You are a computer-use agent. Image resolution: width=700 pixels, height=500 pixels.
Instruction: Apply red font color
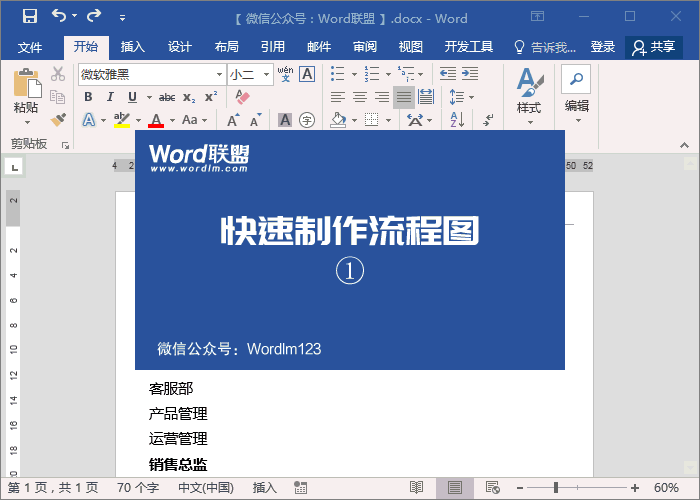point(156,120)
